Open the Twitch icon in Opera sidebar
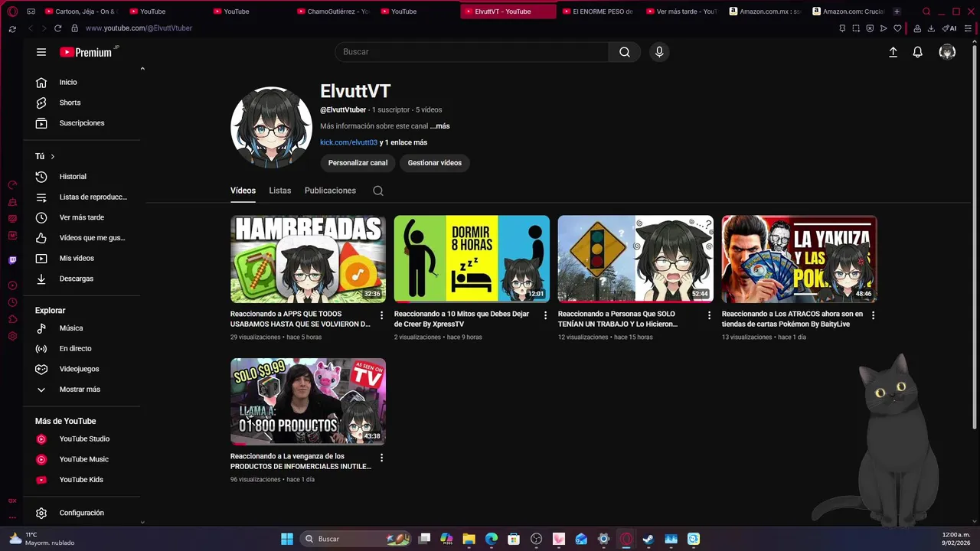 (x=12, y=260)
